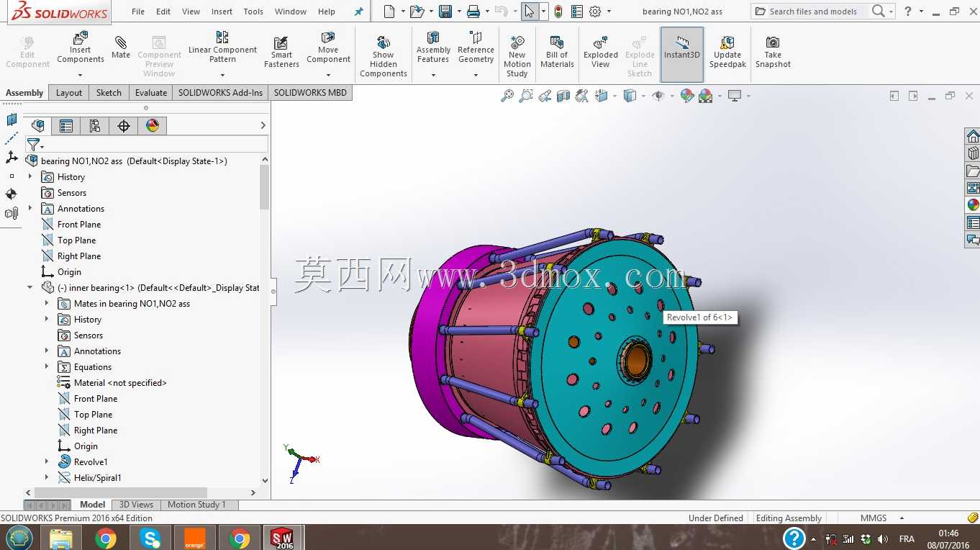Screen dimensions: 980x550
Task: Open the Insert menu
Action: (222, 12)
